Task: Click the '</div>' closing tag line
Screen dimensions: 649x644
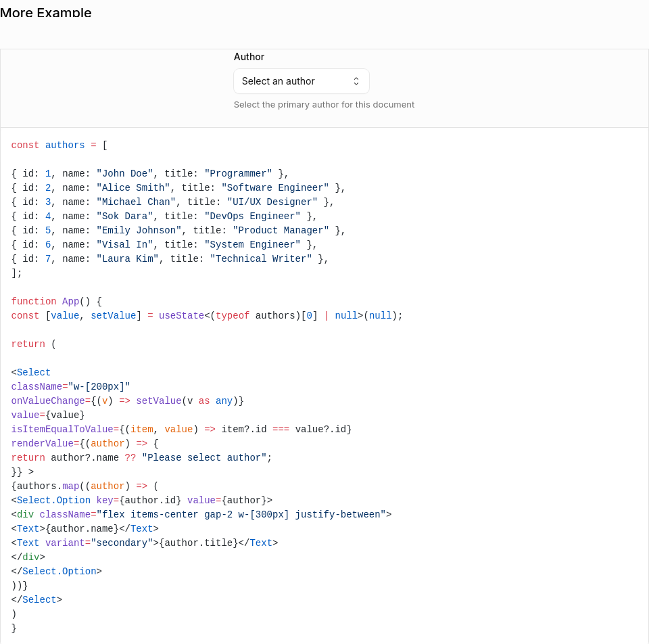Action: pos(28,557)
